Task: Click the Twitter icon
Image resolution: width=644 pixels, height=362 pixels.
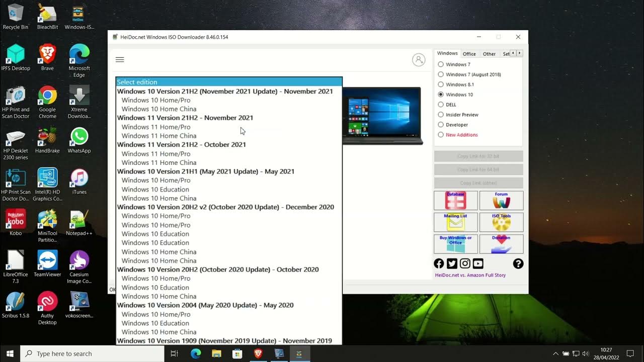Action: (x=452, y=263)
